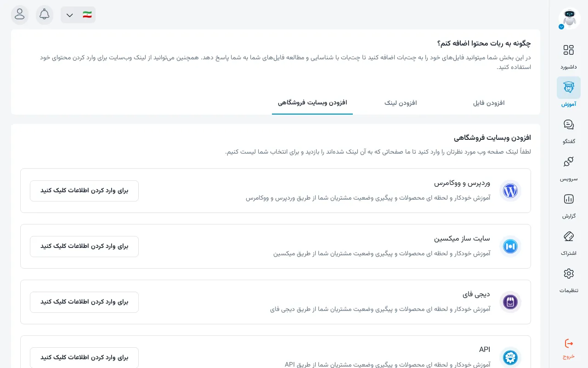The image size is (588, 368).
Task: Click the دیجی فای card title
Action: tap(476, 294)
